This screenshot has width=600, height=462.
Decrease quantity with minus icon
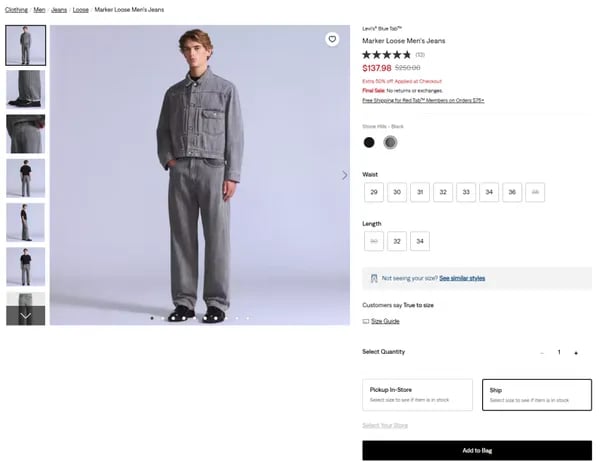pyautogui.click(x=542, y=353)
